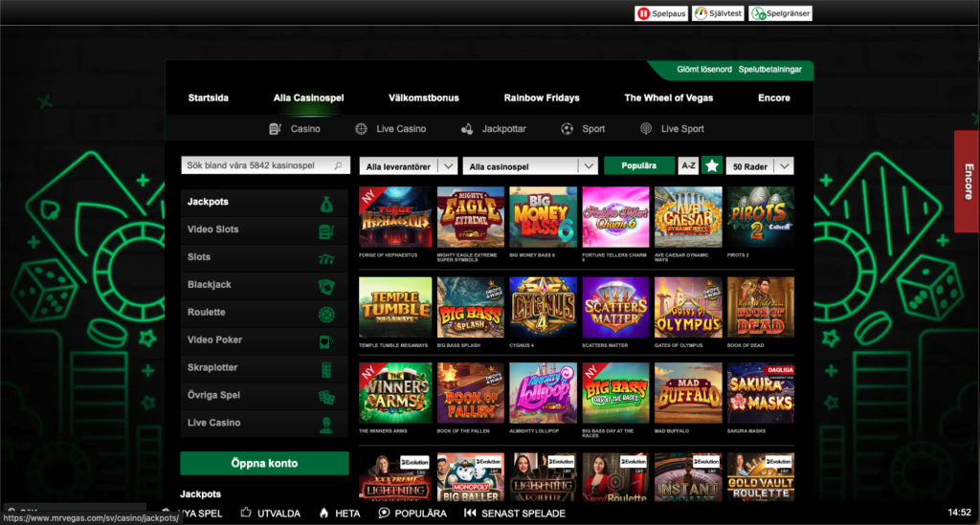Click the Spelpaus pause icon
Image resolution: width=980 pixels, height=525 pixels.
point(643,13)
